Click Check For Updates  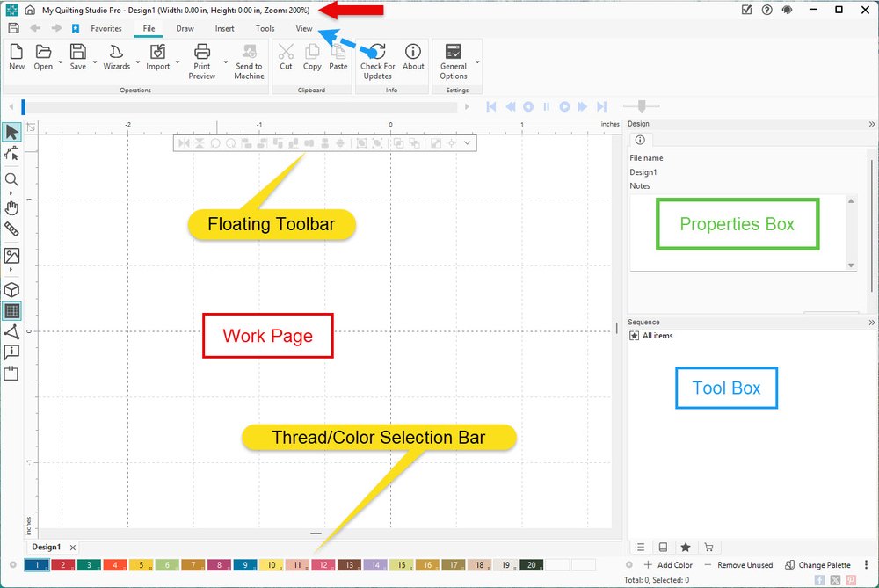[x=377, y=62]
